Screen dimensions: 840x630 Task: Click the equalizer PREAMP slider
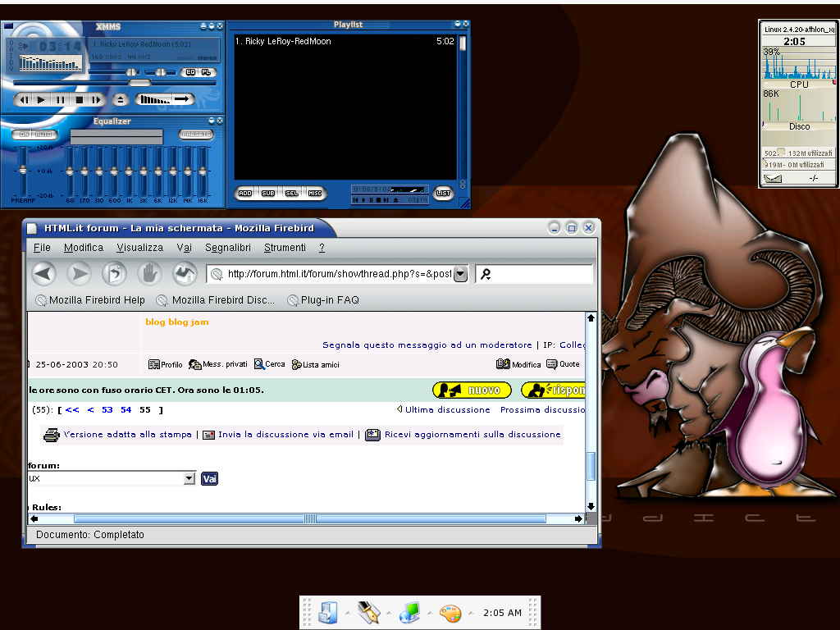click(x=22, y=171)
